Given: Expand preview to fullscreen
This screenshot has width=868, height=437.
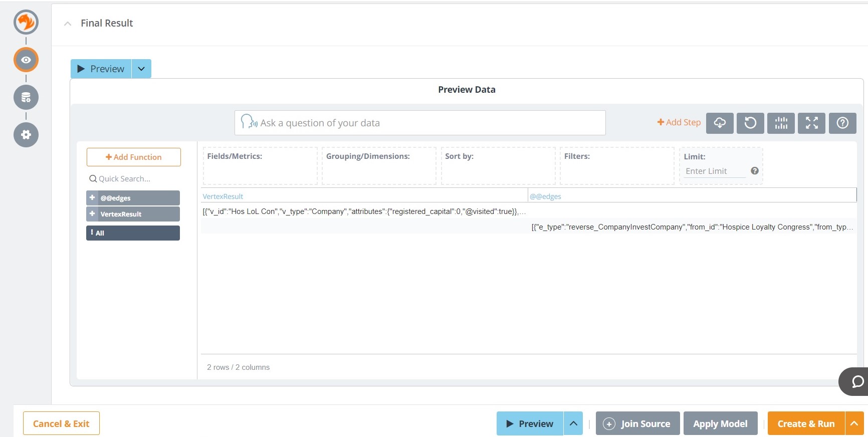Looking at the screenshot, I should (811, 123).
